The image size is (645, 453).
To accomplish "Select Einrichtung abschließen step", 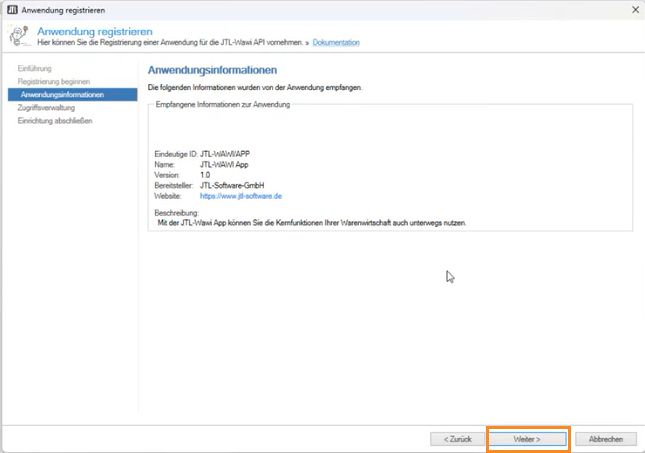I will pyautogui.click(x=54, y=120).
